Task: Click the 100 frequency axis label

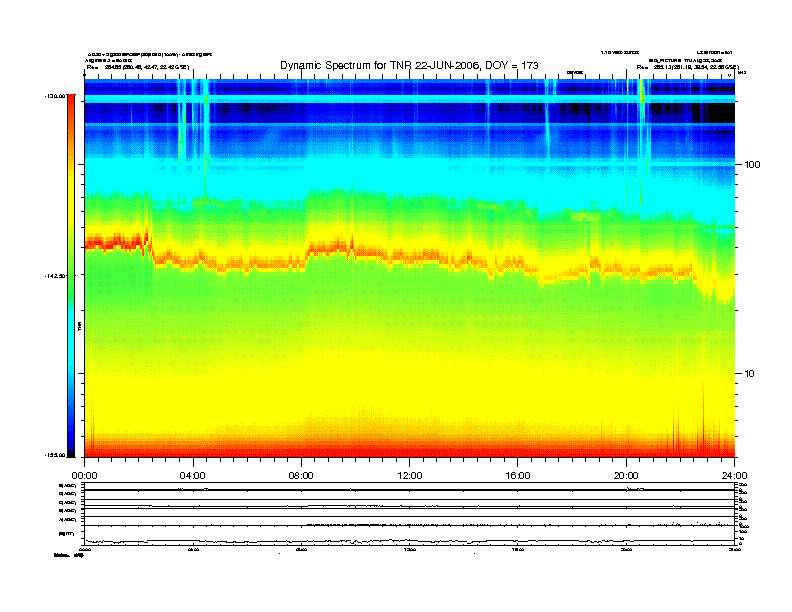Action: [752, 165]
